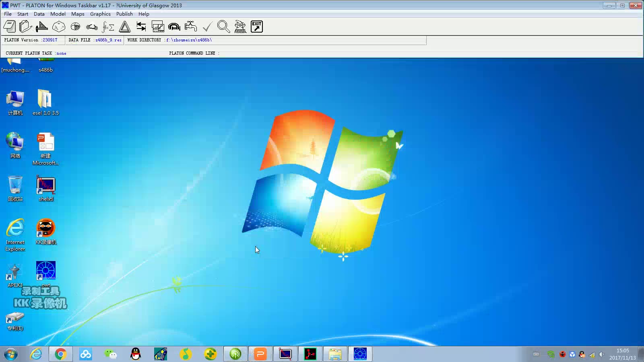Select the [muchong... desktop icon

click(15, 66)
